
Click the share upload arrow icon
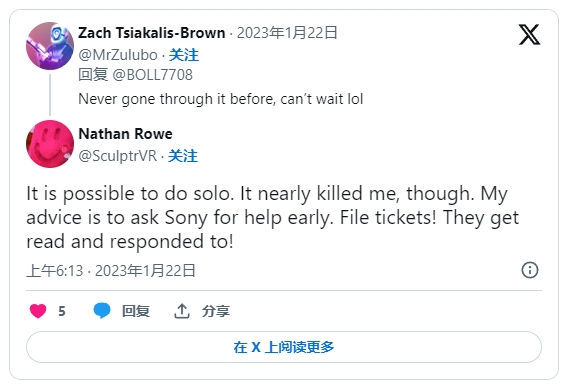(182, 311)
